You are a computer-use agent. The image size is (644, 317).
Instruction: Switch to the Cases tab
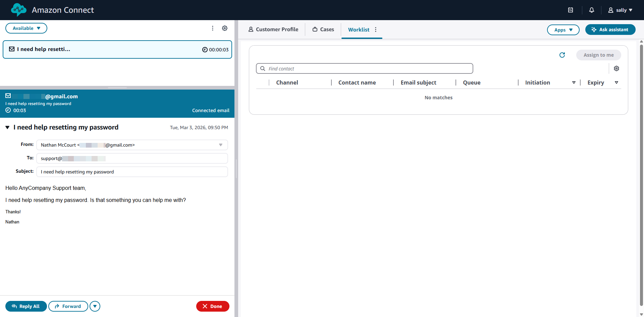pyautogui.click(x=323, y=30)
